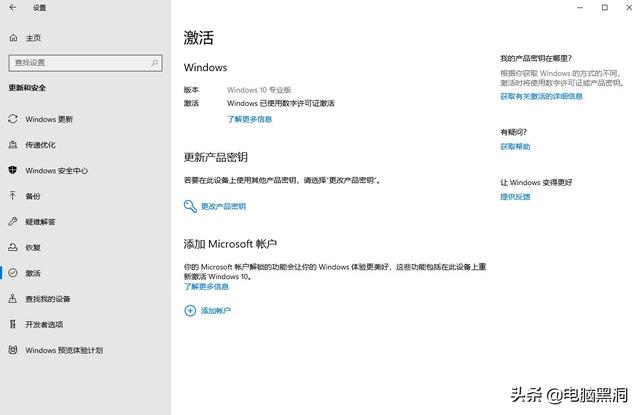
Task: Click the key icon beside 更改产品密钥
Action: (x=190, y=206)
